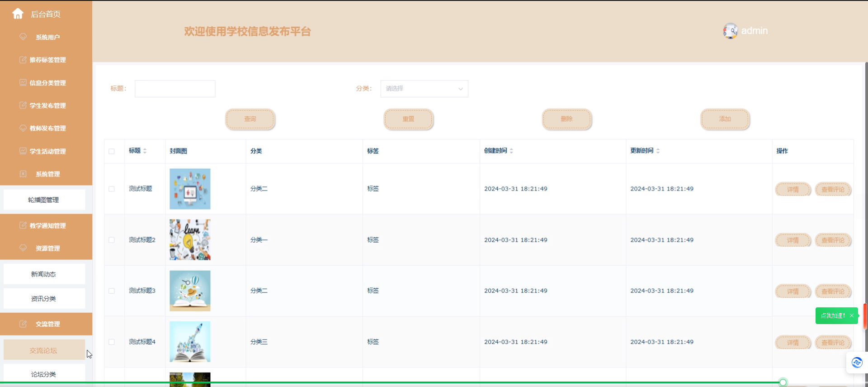Click the 重置 button
The height and width of the screenshot is (387, 868).
409,119
